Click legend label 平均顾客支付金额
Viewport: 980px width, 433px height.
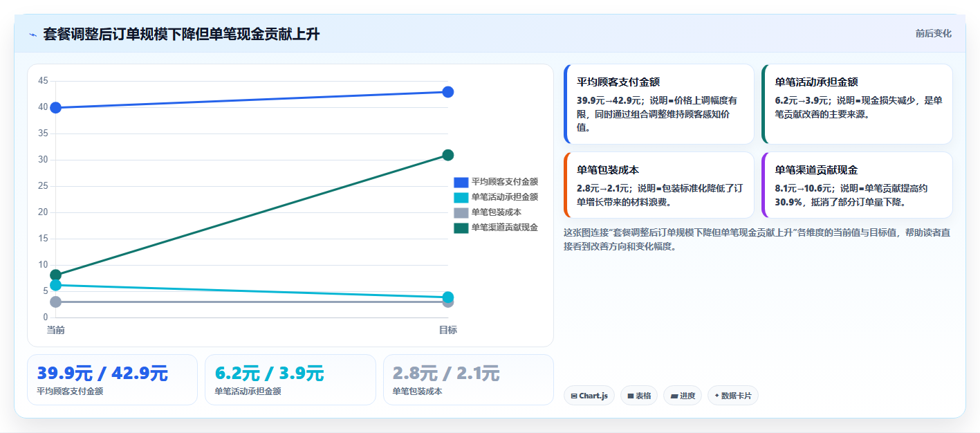click(x=504, y=182)
